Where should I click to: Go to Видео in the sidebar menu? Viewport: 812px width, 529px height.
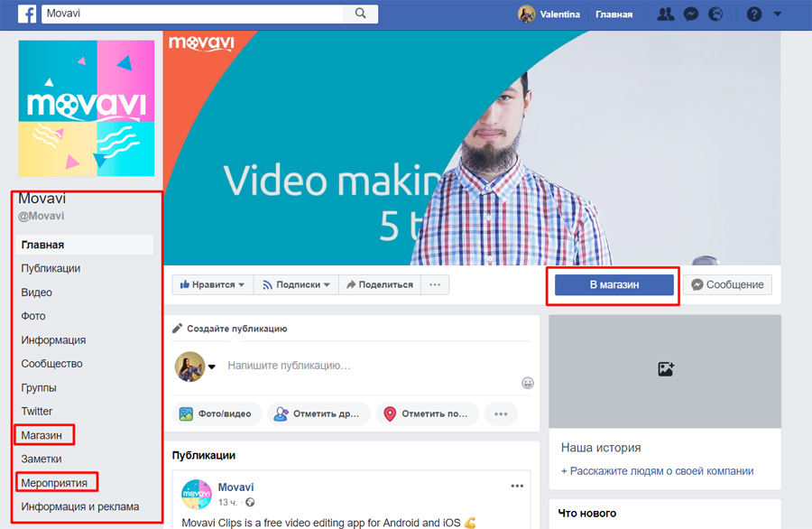point(37,292)
